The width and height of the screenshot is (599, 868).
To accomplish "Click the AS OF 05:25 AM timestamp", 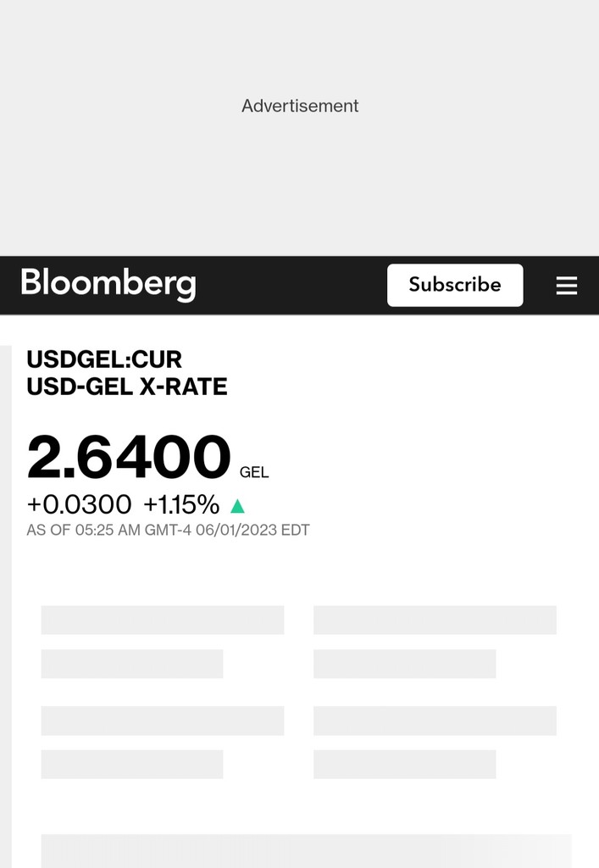I will click(168, 531).
